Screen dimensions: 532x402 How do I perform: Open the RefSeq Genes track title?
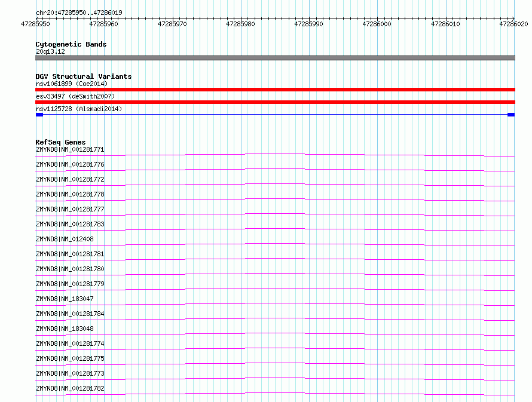60,142
